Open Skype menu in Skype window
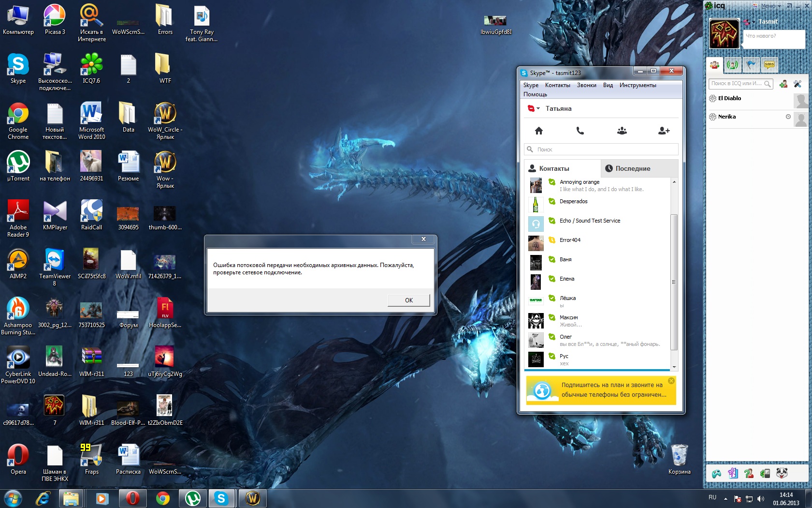Viewport: 812px width, 508px height. coord(531,85)
